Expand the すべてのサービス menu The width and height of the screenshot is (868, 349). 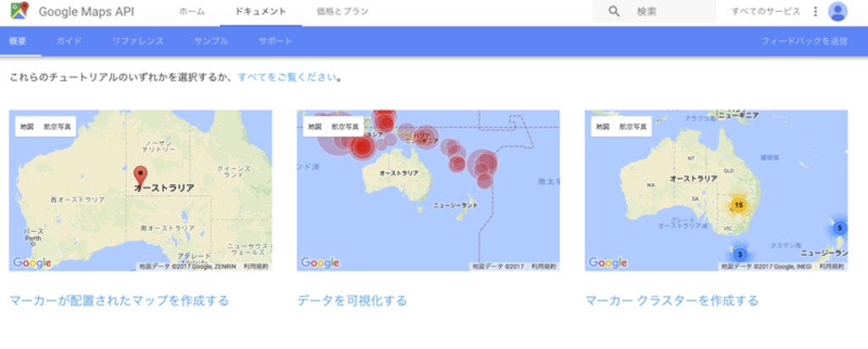coord(765,12)
